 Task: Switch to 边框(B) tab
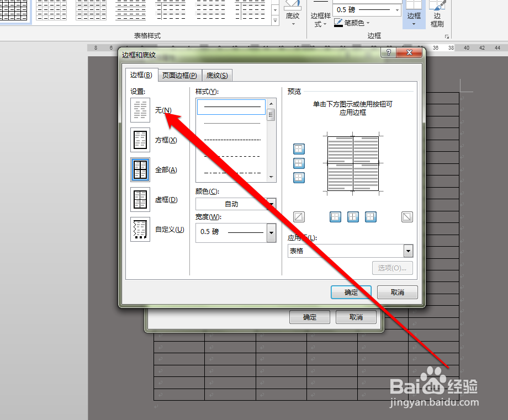141,75
